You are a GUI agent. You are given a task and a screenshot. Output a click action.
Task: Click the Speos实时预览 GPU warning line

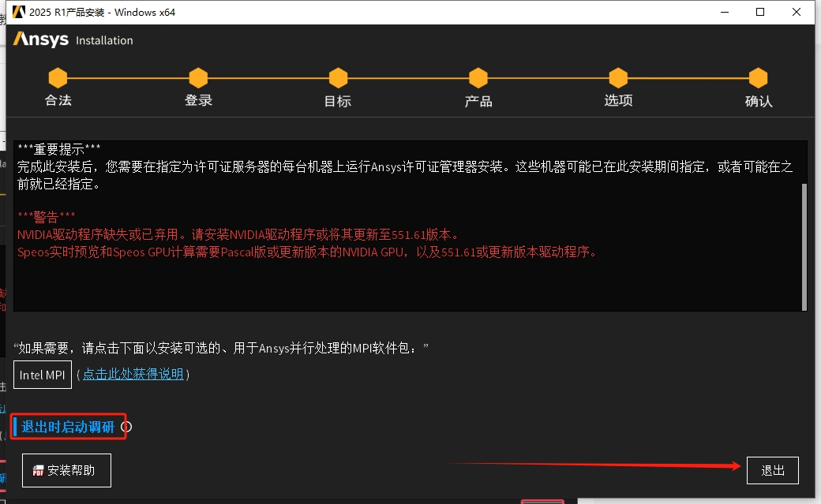coord(308,252)
